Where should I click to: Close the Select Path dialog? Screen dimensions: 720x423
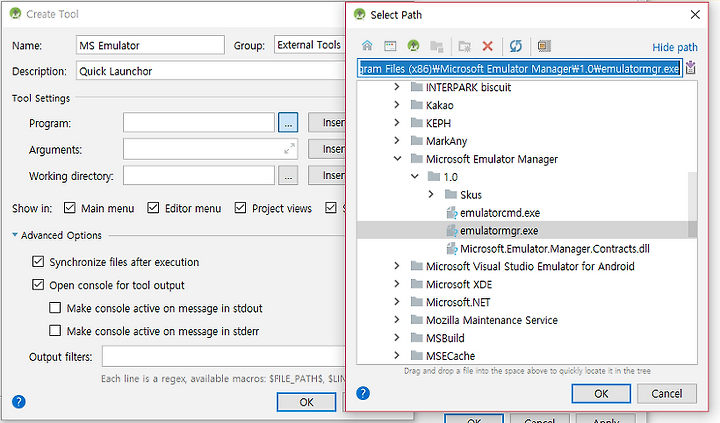tap(695, 15)
